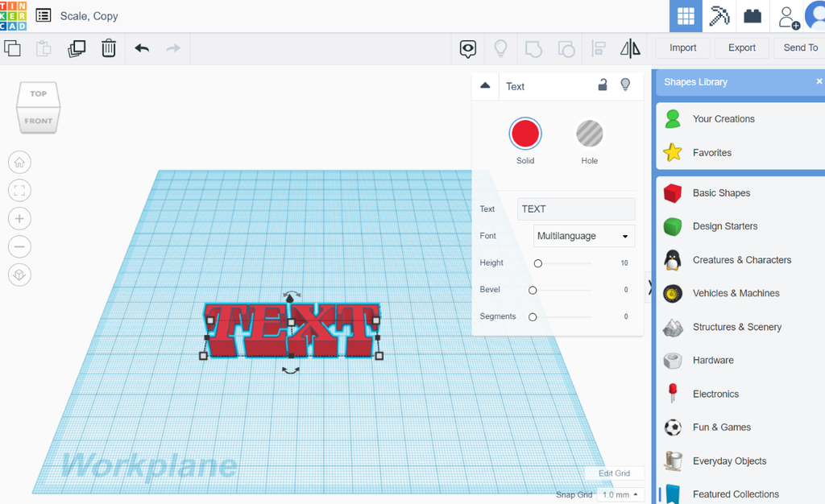The image size is (825, 504).
Task: Click the Send To button
Action: (x=800, y=48)
